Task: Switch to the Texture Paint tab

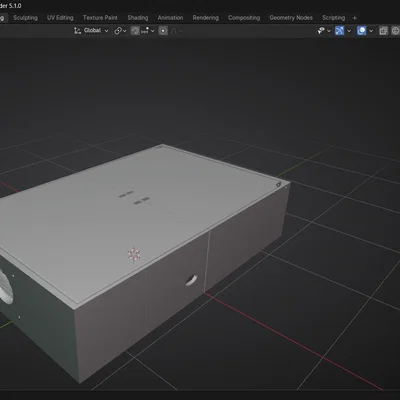Action: tap(100, 18)
